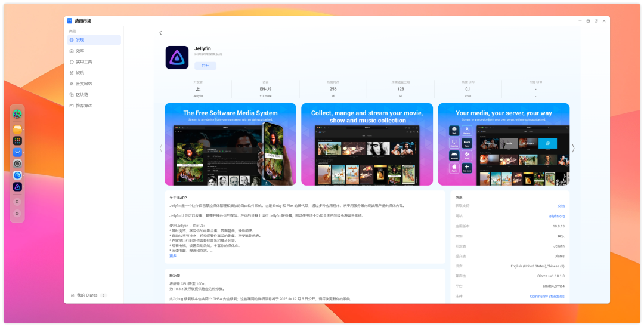
Task: Click 'The Free Software Media System' screenshot
Action: point(230,144)
